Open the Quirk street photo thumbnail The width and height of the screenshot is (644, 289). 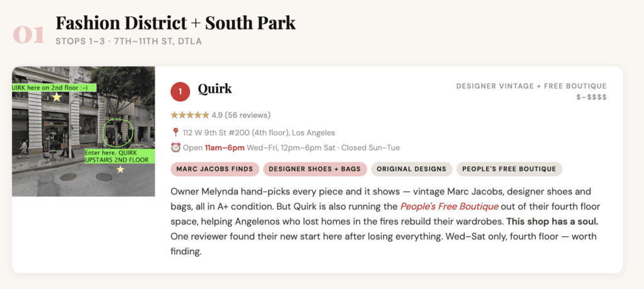coord(84,131)
